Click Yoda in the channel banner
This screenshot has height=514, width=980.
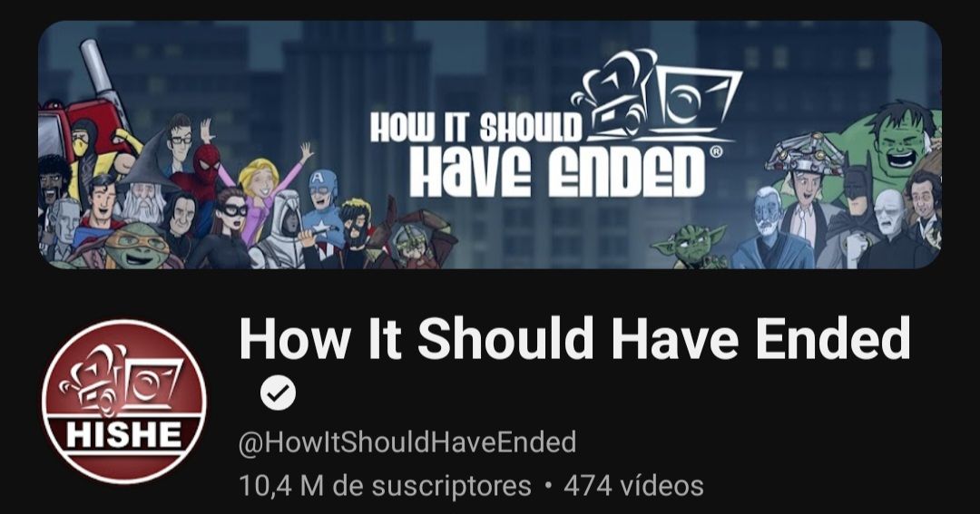point(690,246)
